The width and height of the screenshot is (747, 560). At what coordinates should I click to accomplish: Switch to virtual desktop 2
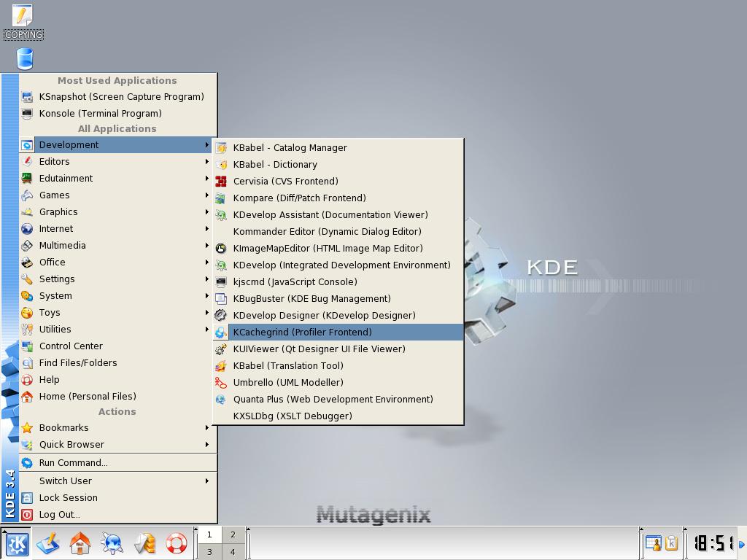pyautogui.click(x=233, y=534)
